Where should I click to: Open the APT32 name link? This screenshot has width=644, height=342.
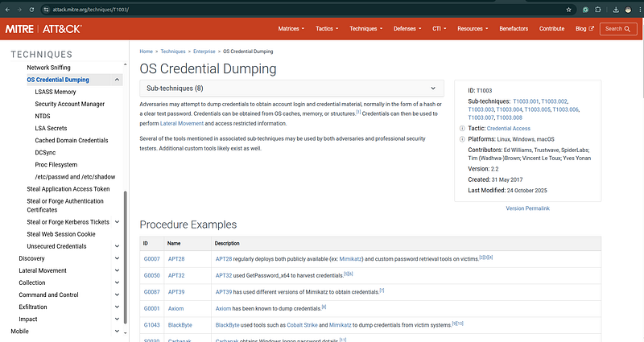176,275
